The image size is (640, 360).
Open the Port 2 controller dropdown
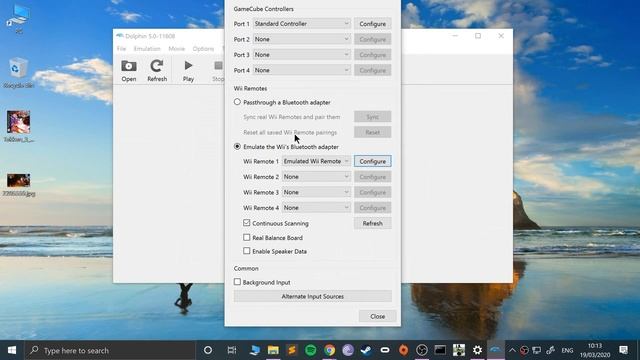tap(302, 39)
